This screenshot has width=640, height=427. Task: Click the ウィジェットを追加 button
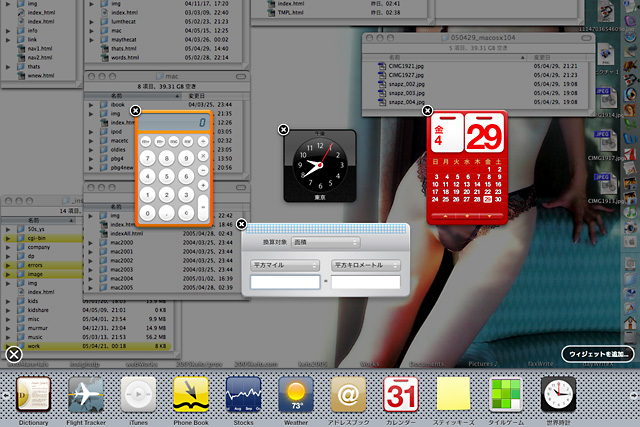pos(598,354)
